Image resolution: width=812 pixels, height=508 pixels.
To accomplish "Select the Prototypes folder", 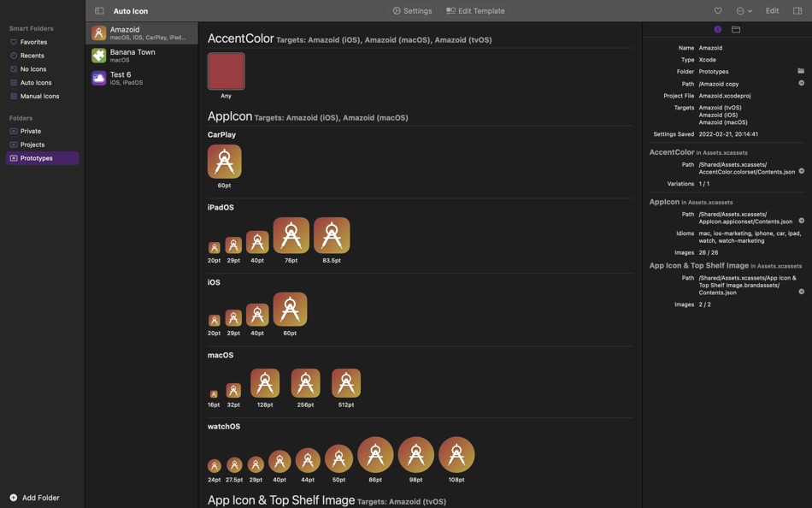I will [43, 158].
